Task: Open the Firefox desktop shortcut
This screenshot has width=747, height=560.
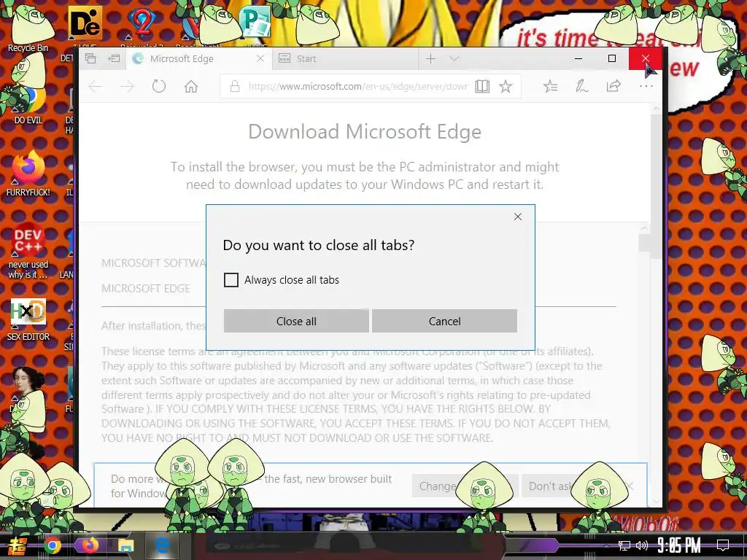Action: click(x=28, y=174)
